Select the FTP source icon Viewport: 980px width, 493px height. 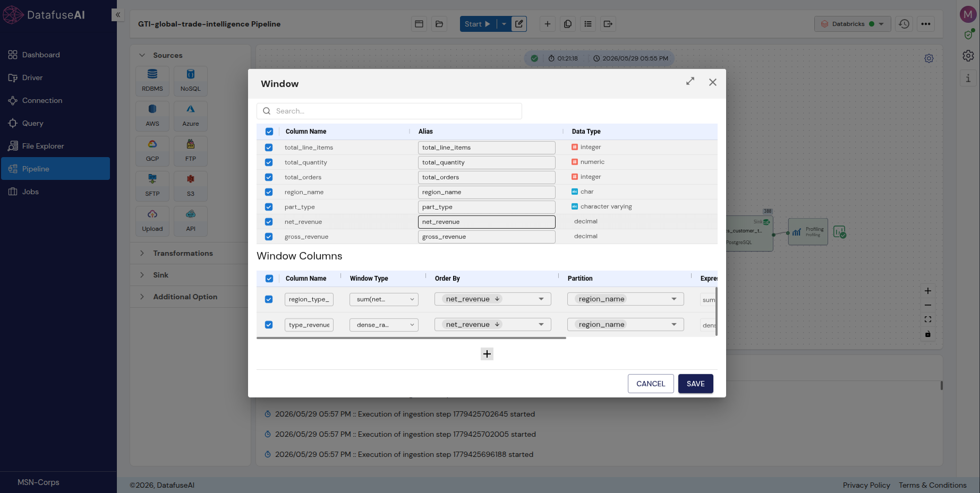191,151
